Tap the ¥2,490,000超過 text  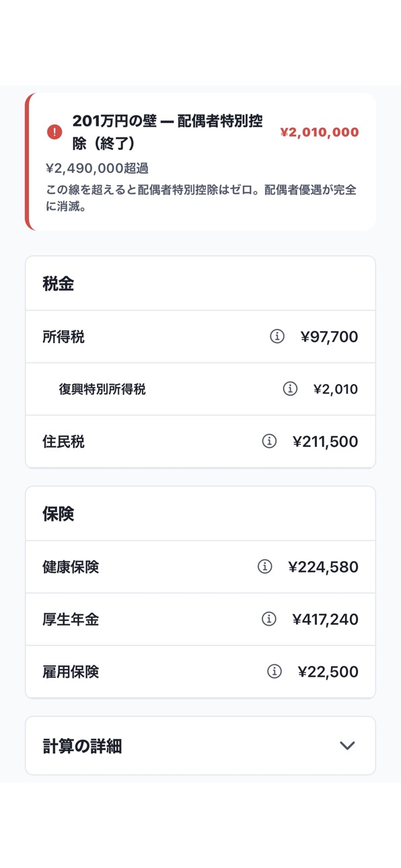click(x=97, y=168)
